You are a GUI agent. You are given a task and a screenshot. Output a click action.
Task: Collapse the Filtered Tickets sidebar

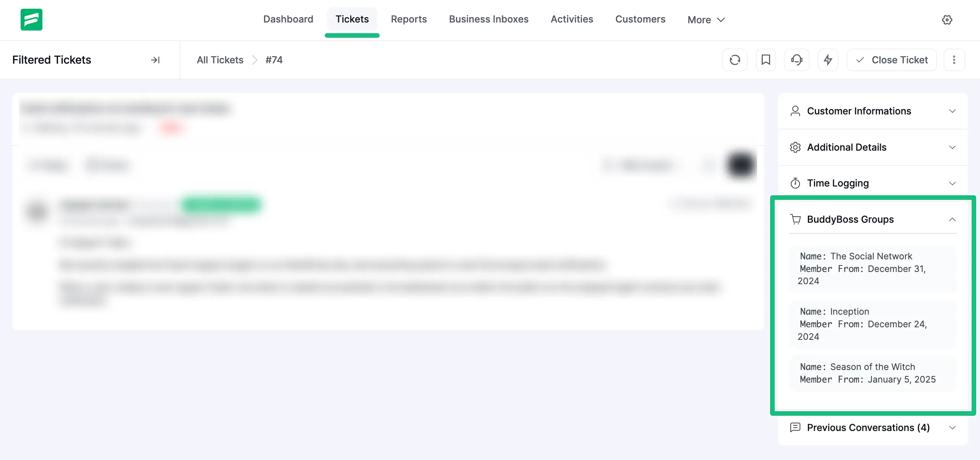click(x=155, y=60)
